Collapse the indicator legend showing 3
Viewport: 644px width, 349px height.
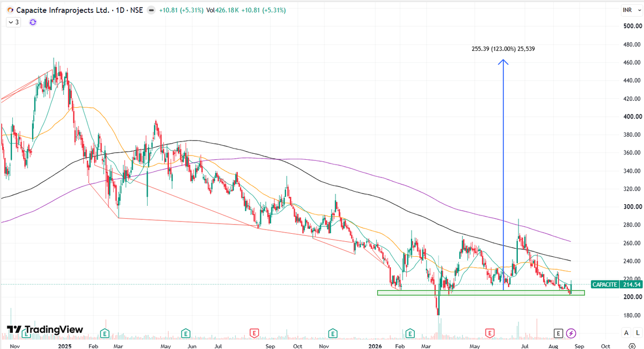[13, 22]
